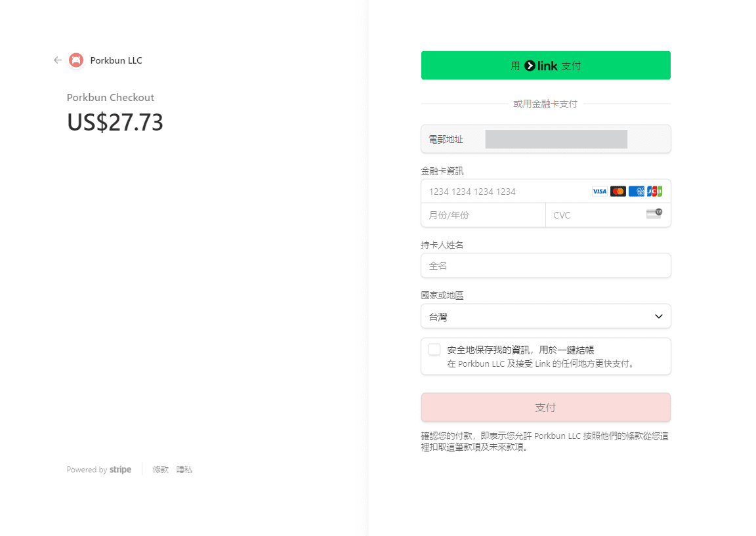
Task: Click the Porkbun pig logo
Action: 76,60
